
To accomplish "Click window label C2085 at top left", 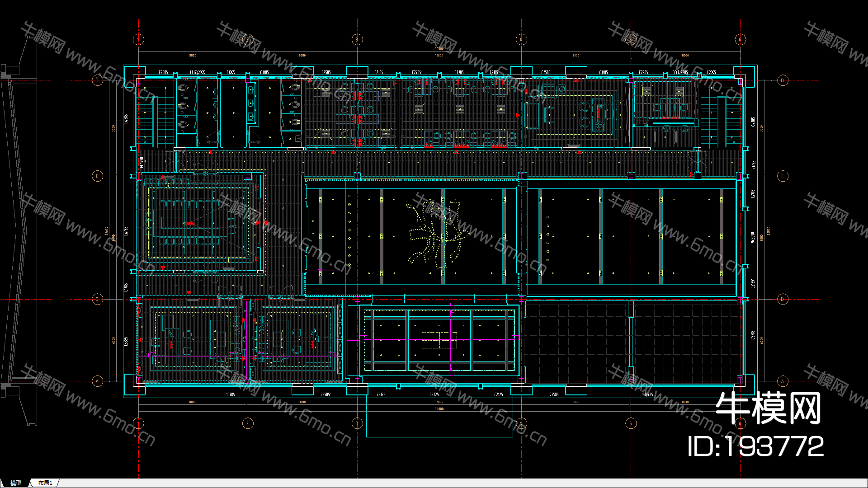I will tap(163, 72).
